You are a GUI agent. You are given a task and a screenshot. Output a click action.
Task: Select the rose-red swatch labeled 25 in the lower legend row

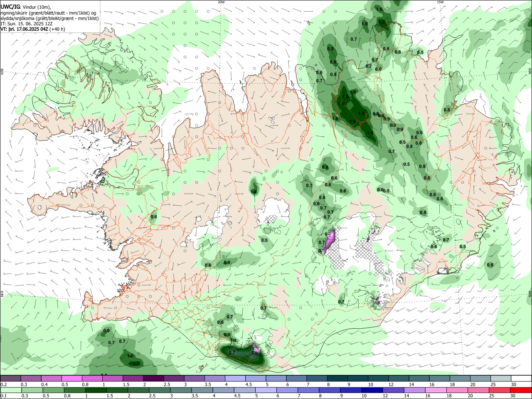[x=500, y=390]
